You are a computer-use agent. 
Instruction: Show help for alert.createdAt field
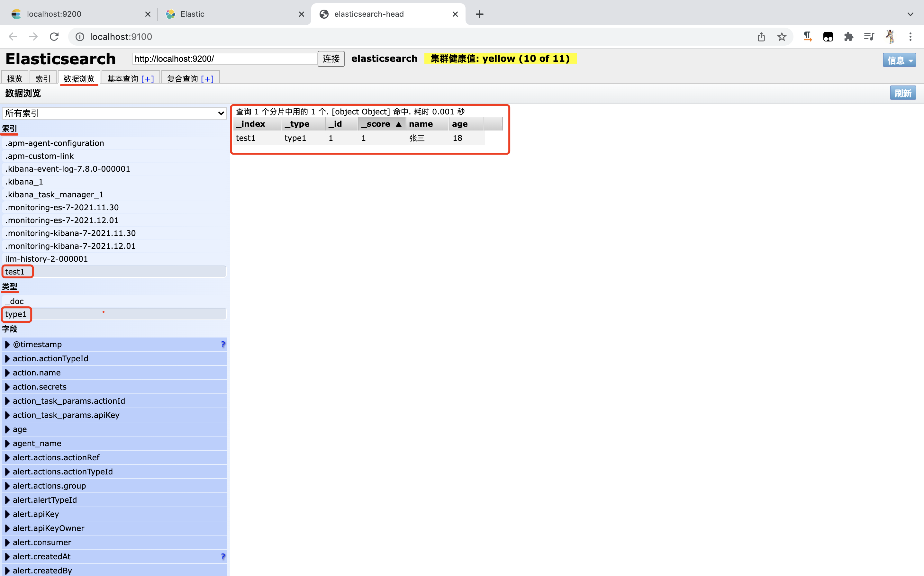coord(223,557)
